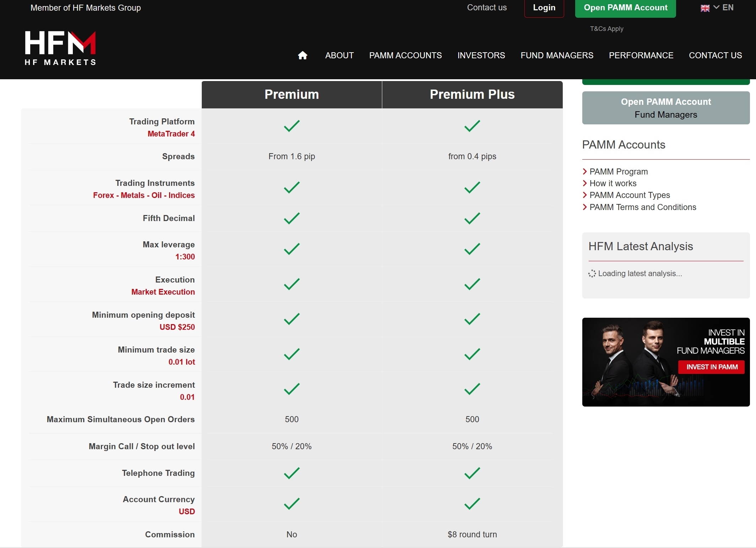The height and width of the screenshot is (548, 756).
Task: Click the Premium checkmark for Trade size increment
Action: point(292,389)
